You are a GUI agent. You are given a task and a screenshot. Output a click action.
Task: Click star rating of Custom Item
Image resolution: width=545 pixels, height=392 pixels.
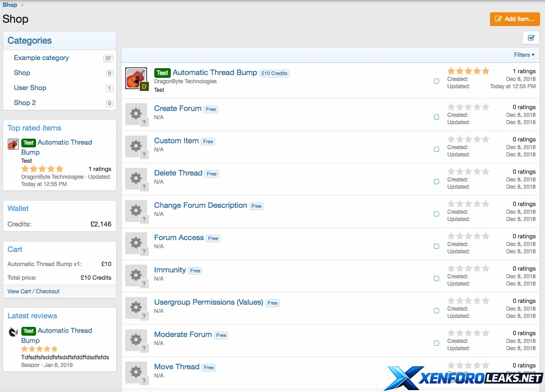pos(468,140)
